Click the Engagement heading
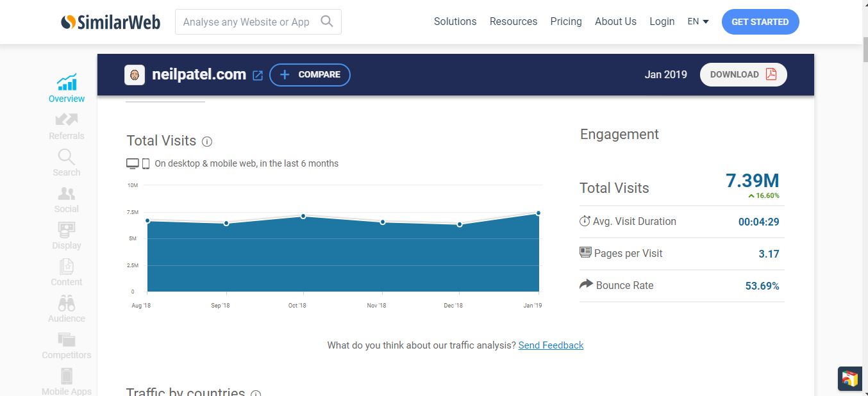 [619, 134]
